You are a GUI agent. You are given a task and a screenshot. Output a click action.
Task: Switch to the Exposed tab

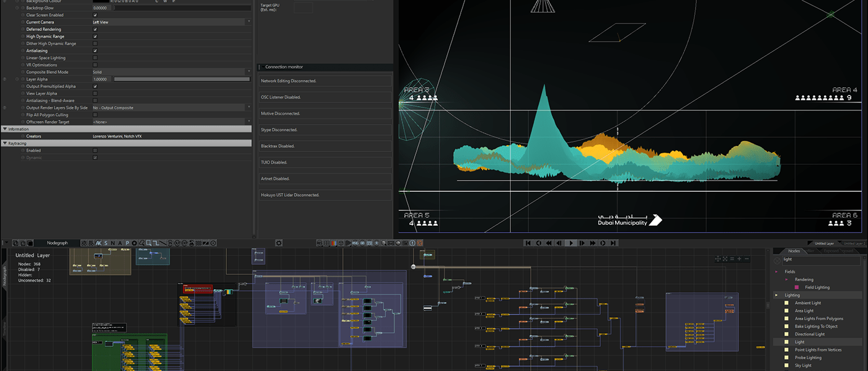831,251
